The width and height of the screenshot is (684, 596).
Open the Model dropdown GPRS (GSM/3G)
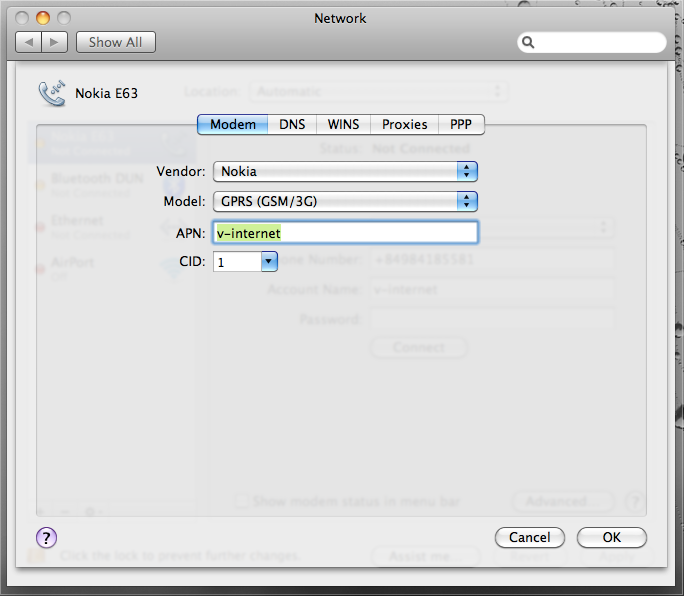click(345, 201)
